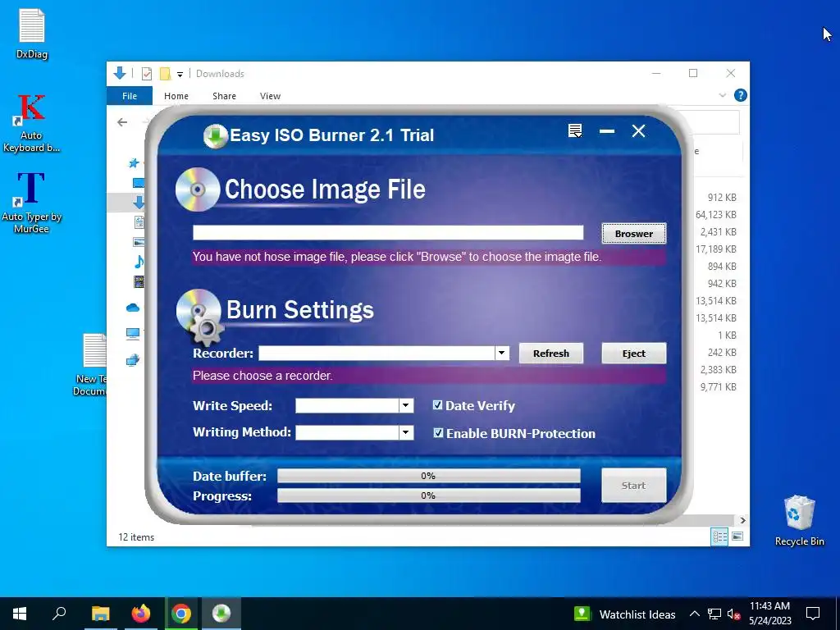Open Quick Access Toolbar customize dropdown arrow
Viewport: 840px width, 630px height.
click(180, 75)
